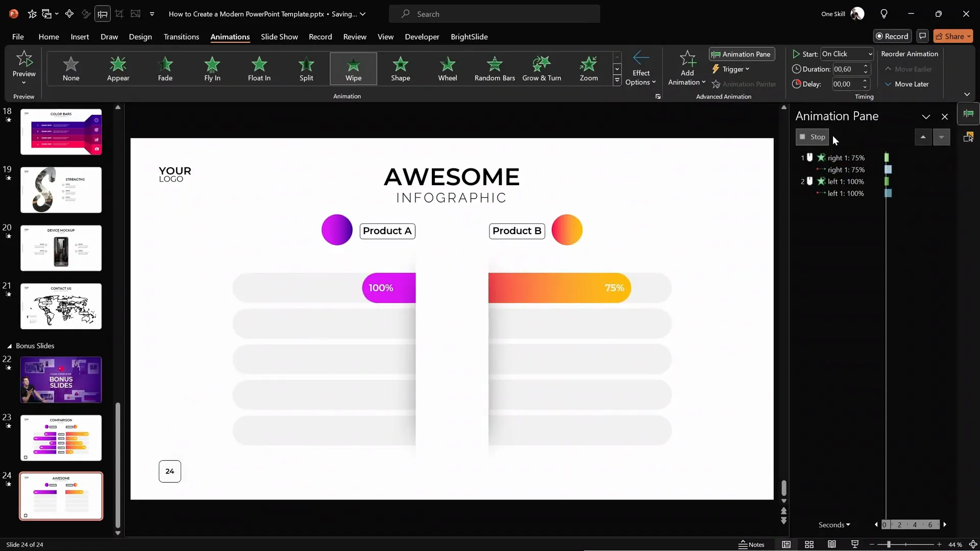The image size is (980, 551).
Task: Open the comments icon
Action: (922, 36)
